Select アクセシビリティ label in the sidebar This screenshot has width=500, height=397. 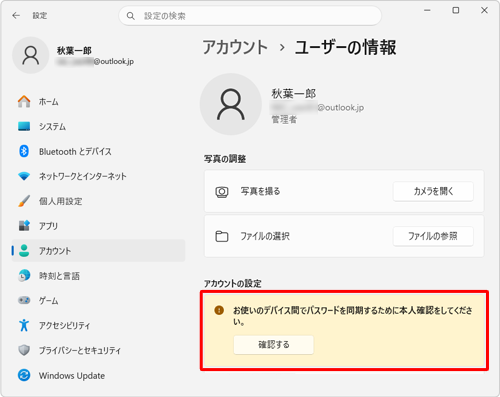(x=64, y=326)
